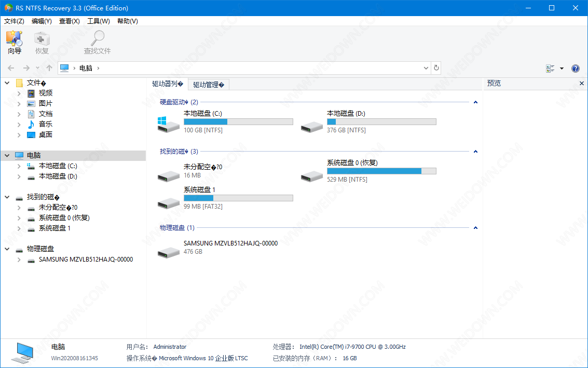Select 电脑 computer node in tree
The height and width of the screenshot is (368, 588).
[73, 155]
